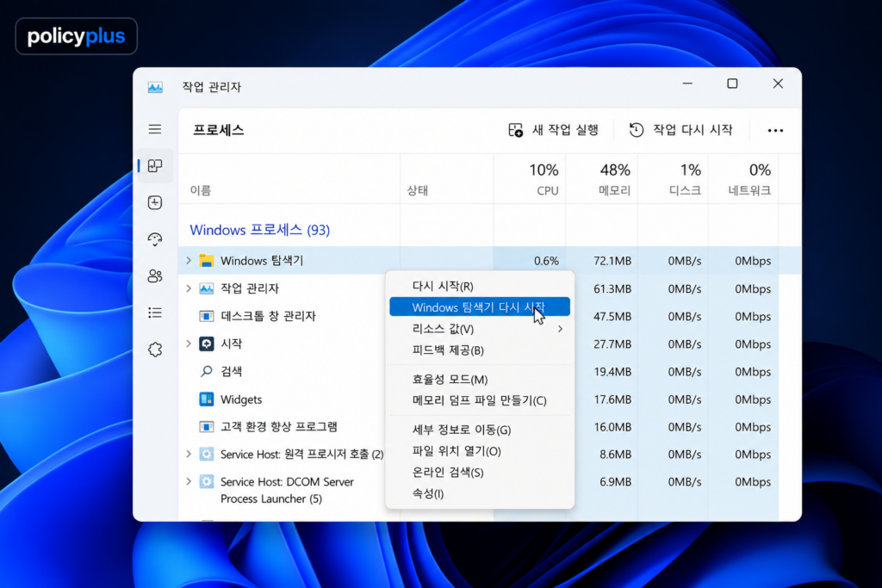
Task: Choose 메모리 덤프 파일 만들기(C)
Action: (x=479, y=400)
